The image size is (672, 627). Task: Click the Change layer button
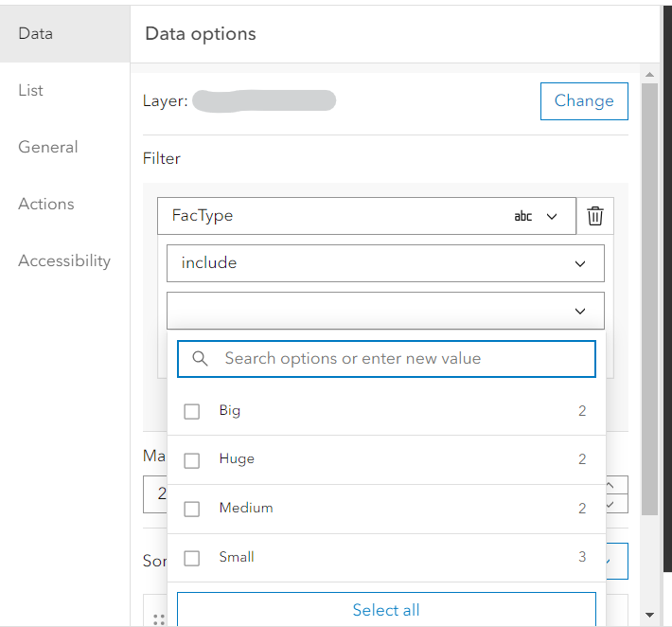click(584, 100)
